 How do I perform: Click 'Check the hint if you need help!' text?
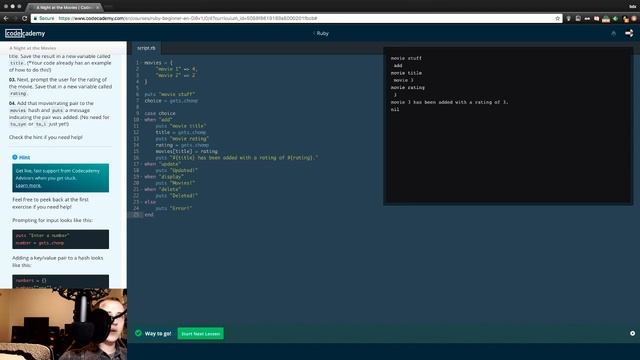(46, 137)
